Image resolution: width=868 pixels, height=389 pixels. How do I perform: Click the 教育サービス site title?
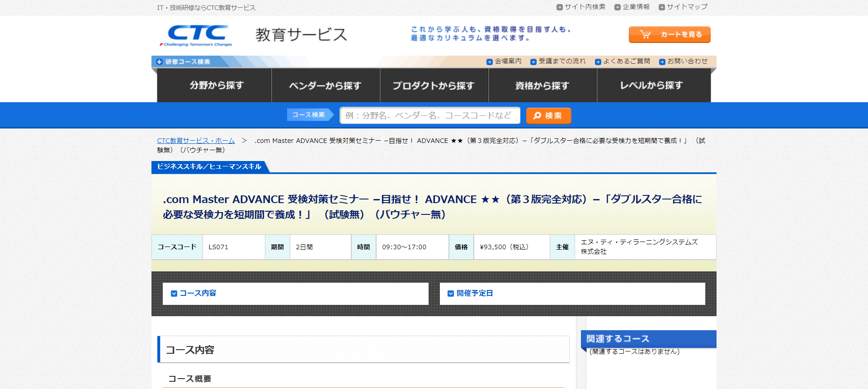pyautogui.click(x=301, y=35)
